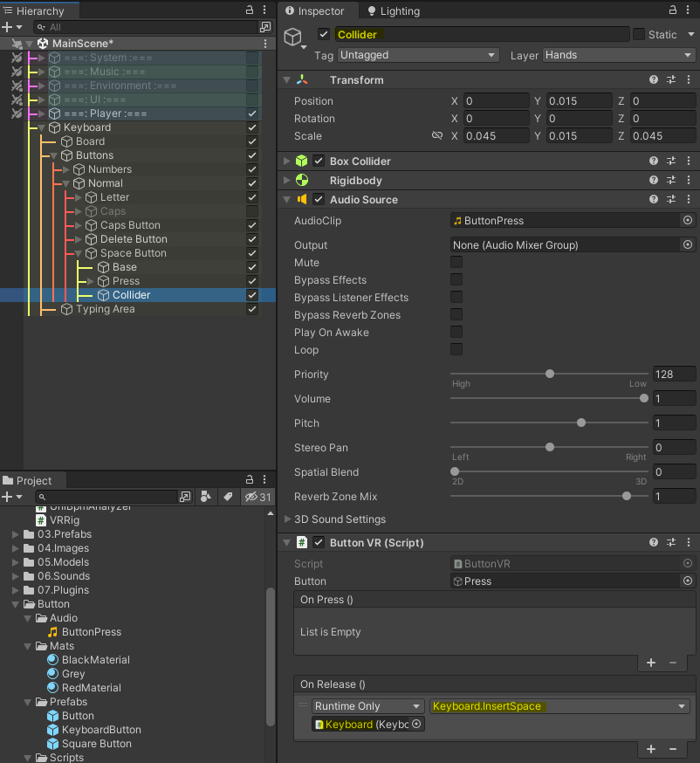Open Transform preset settings icon

coord(671,79)
